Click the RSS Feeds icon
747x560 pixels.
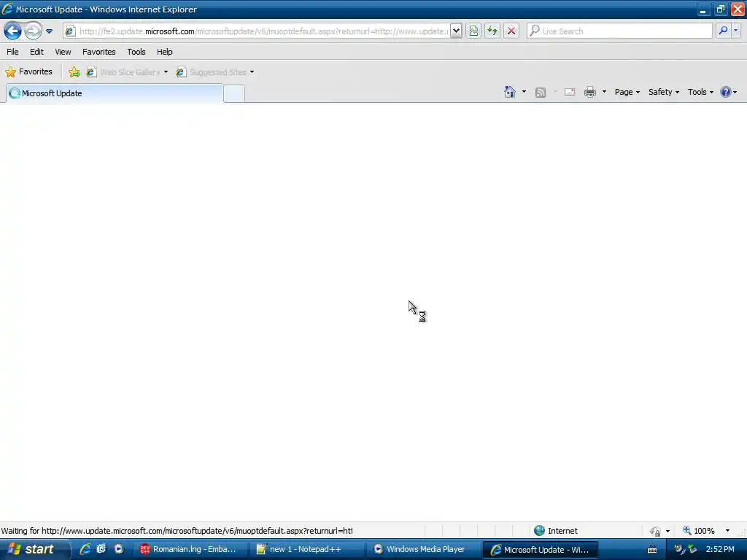pos(541,93)
